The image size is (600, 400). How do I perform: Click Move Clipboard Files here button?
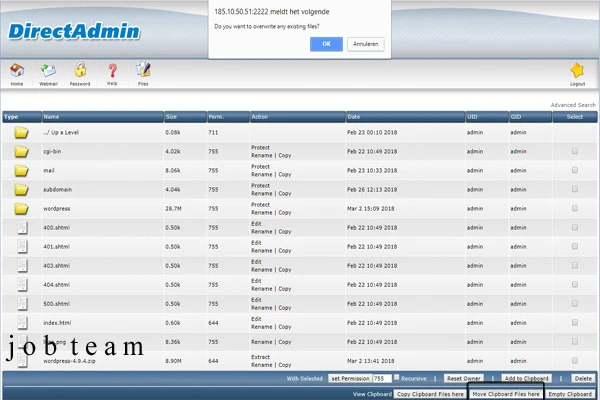(506, 394)
